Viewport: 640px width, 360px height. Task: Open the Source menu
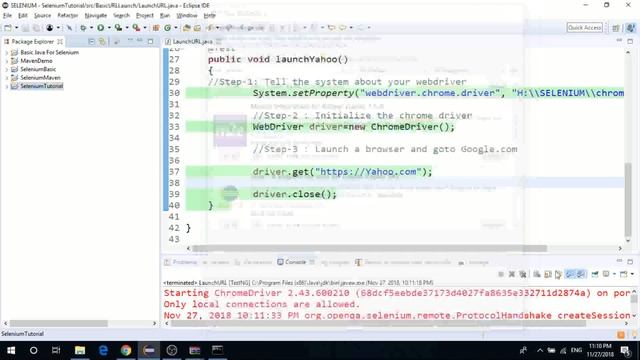tap(42, 16)
